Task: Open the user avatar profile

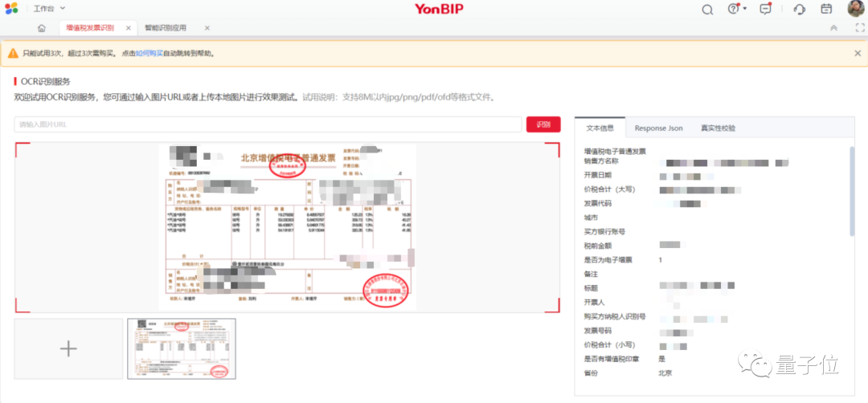Action: coord(857,8)
